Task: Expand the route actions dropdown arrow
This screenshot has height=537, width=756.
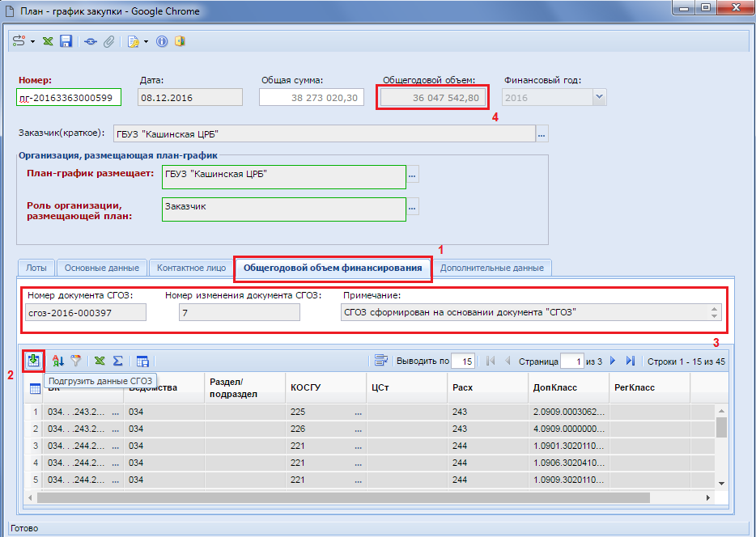Action: [33, 41]
